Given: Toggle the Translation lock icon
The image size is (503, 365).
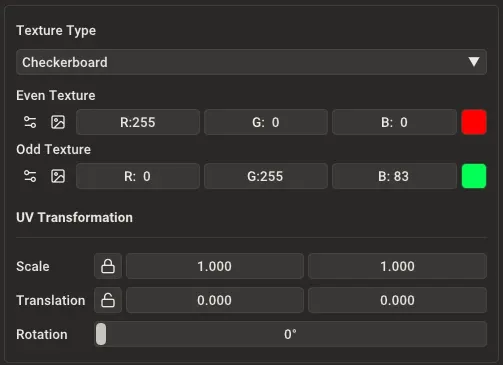Looking at the screenshot, I should coord(108,300).
